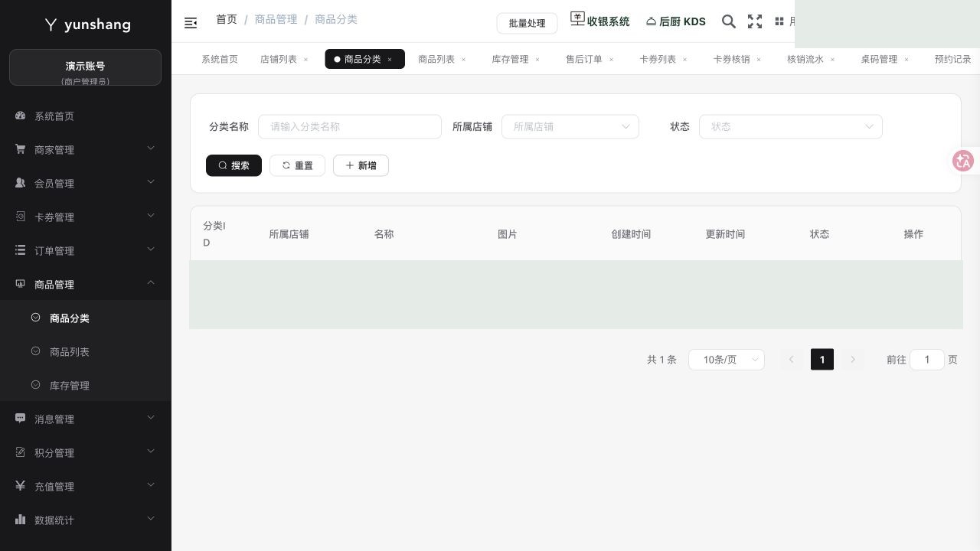The height and width of the screenshot is (551, 980).
Task: Close the 桌码管理 tab
Action: tap(906, 59)
